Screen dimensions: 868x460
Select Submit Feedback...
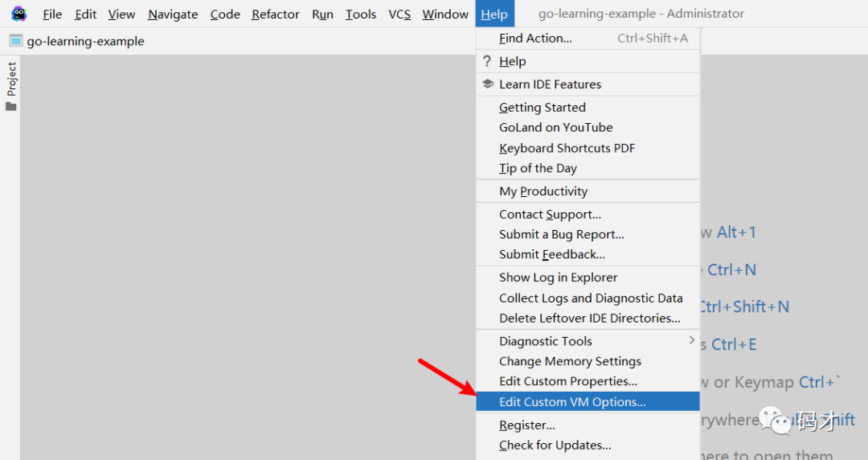coord(588,254)
